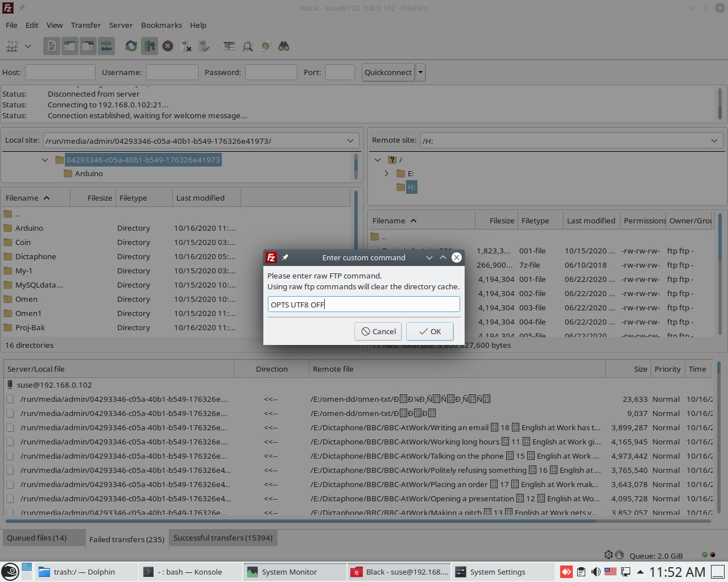Open the Quickconnect history dropdown
Screen dimensions: 728x582
(421, 72)
